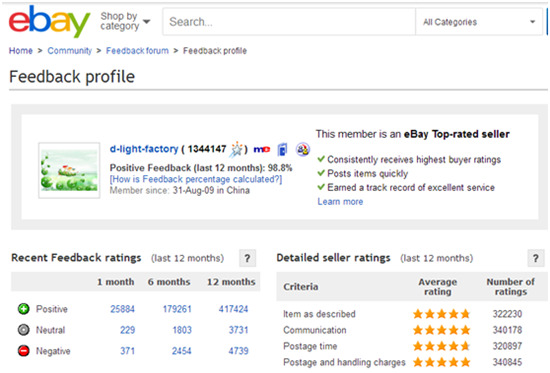Click the blue eBay store icon
The height and width of the screenshot is (373, 550).
[x=282, y=149]
